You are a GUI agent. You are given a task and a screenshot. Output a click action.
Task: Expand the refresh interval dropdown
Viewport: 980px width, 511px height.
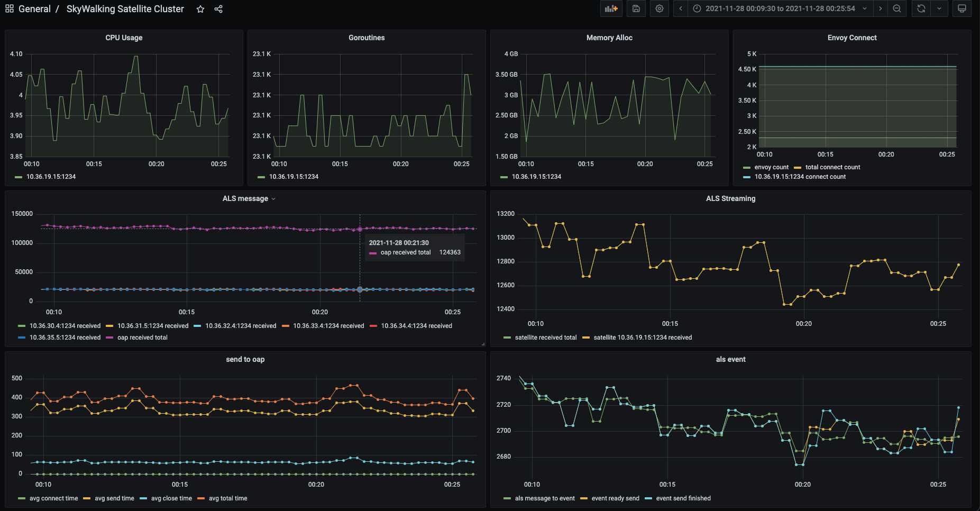(939, 8)
